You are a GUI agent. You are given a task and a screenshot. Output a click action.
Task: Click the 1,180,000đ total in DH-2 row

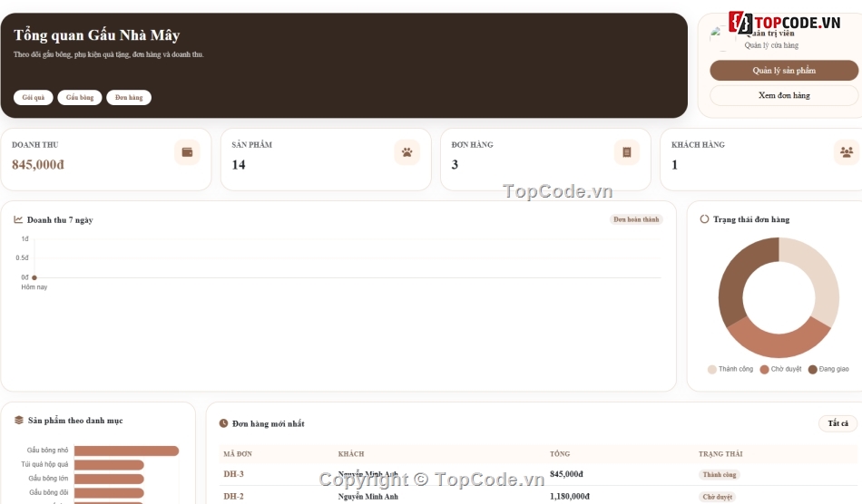pyautogui.click(x=570, y=496)
